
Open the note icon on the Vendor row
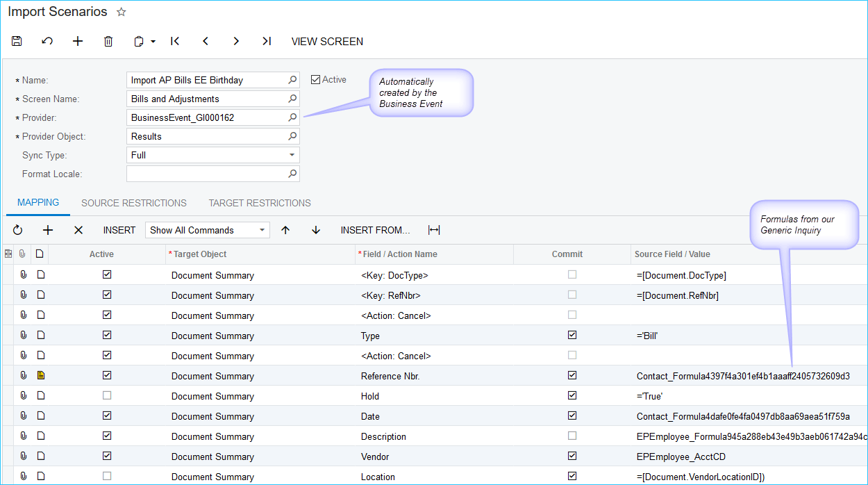click(40, 456)
